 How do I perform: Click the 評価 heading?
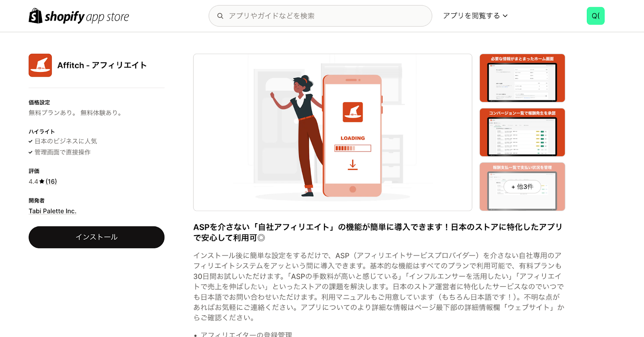pyautogui.click(x=34, y=171)
